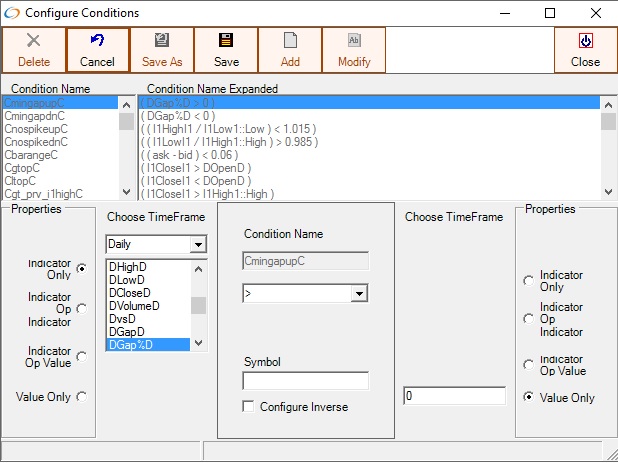Click the Symbol text input field
Viewport: 618px width, 463px height.
305,381
